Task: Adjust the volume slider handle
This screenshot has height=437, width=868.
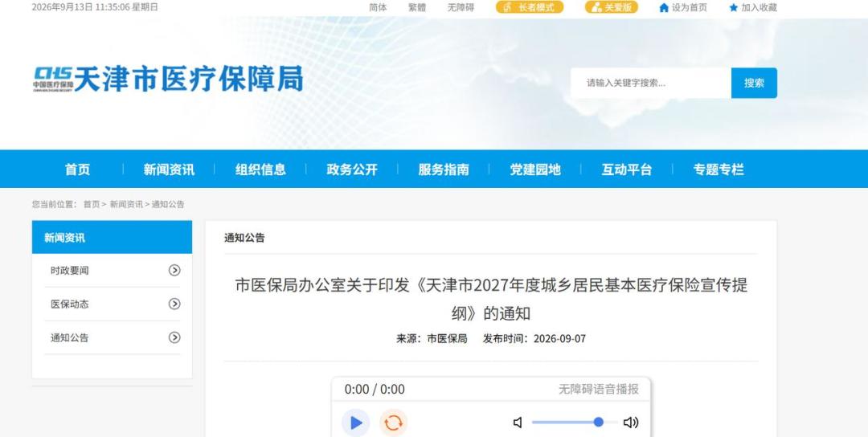Action: coord(598,422)
